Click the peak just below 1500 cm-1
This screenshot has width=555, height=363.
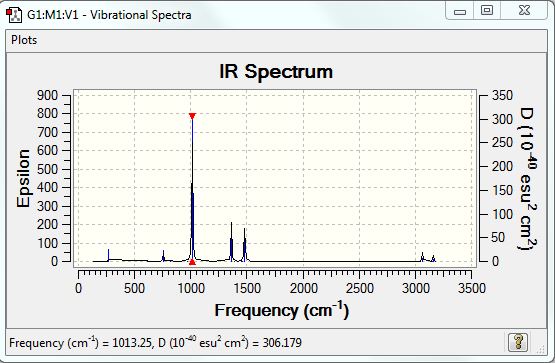[x=245, y=245]
